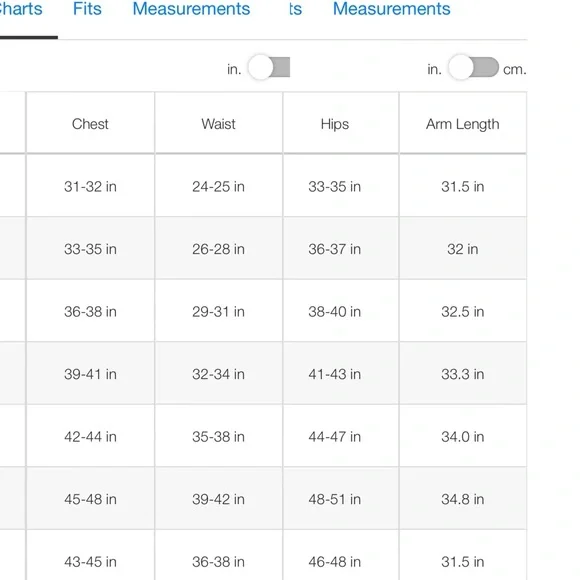Toggle the in./cm. unit switch on right
580x580 pixels.
[x=473, y=67]
